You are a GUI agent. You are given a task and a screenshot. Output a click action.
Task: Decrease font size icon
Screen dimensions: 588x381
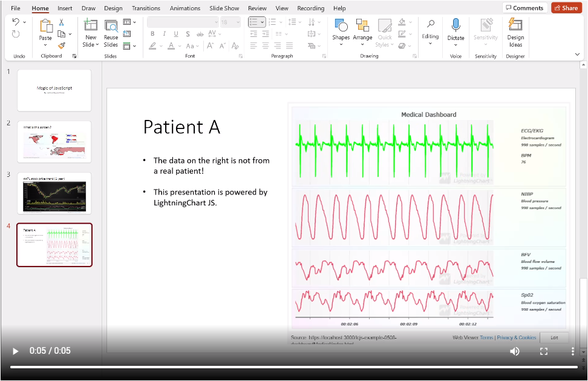point(223,46)
